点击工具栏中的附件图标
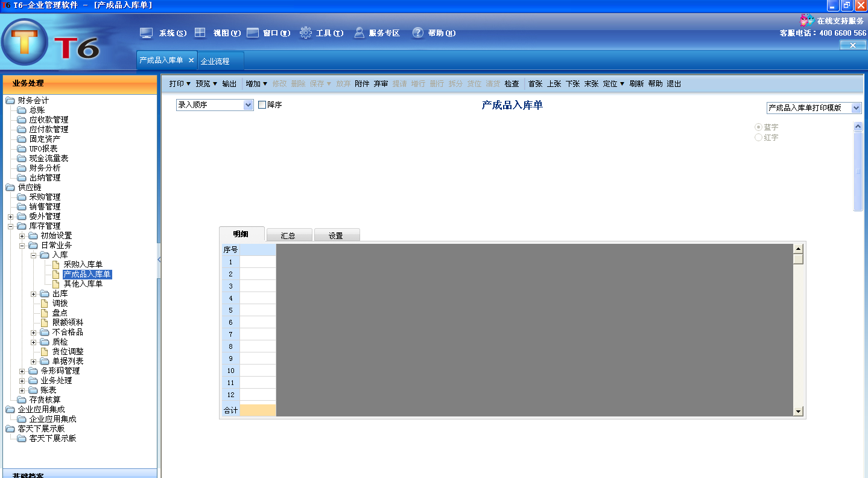Viewport: 868px width, 478px height. [361, 84]
